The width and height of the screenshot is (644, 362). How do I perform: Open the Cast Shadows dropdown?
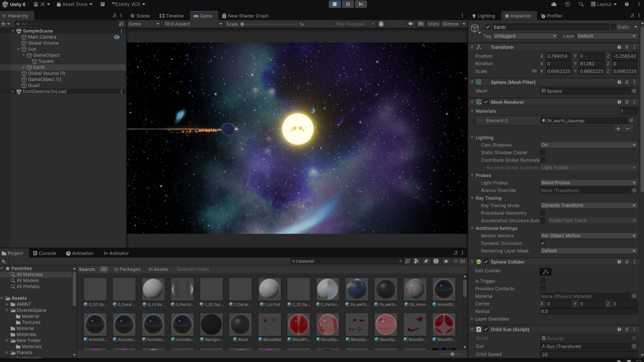click(588, 145)
